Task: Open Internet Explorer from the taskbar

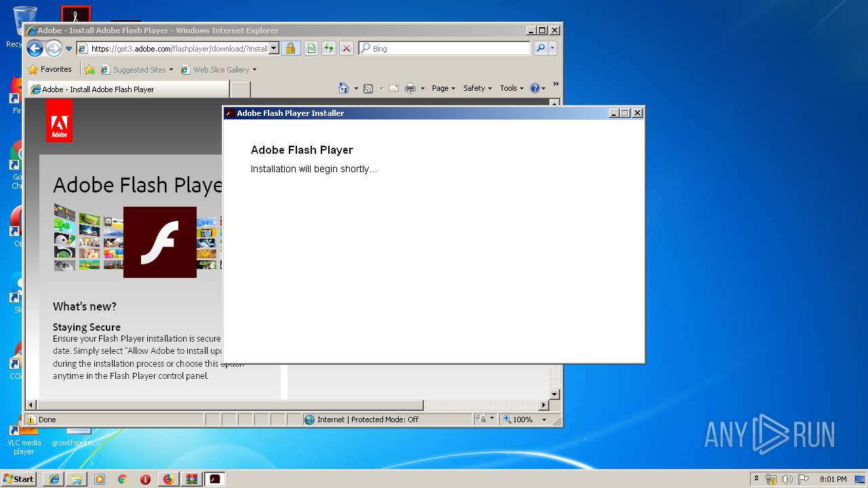Action: [x=54, y=479]
